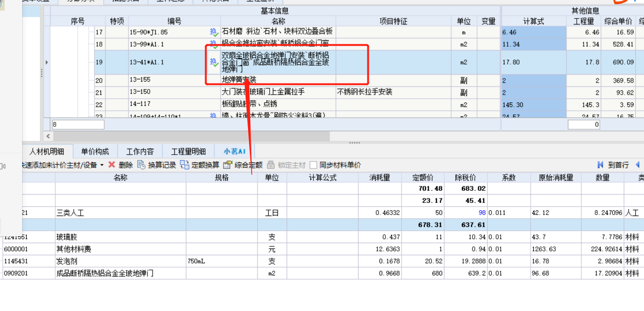
Task: Click the 除税价 column header
Action: [x=466, y=177]
